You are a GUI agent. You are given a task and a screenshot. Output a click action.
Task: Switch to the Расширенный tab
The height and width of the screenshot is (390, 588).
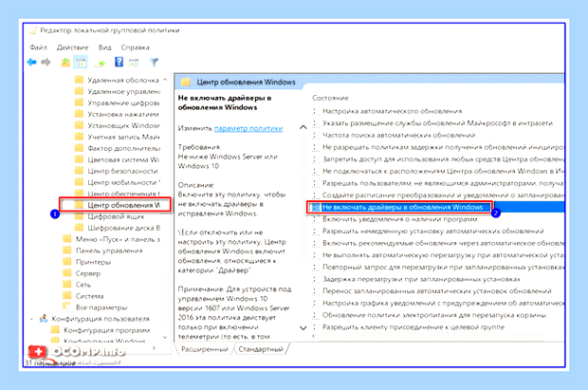(205, 349)
